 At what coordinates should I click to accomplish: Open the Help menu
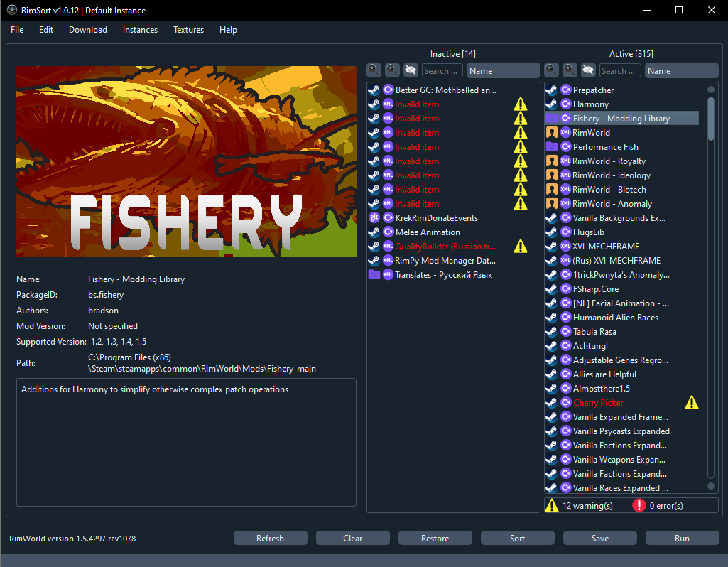[228, 30]
